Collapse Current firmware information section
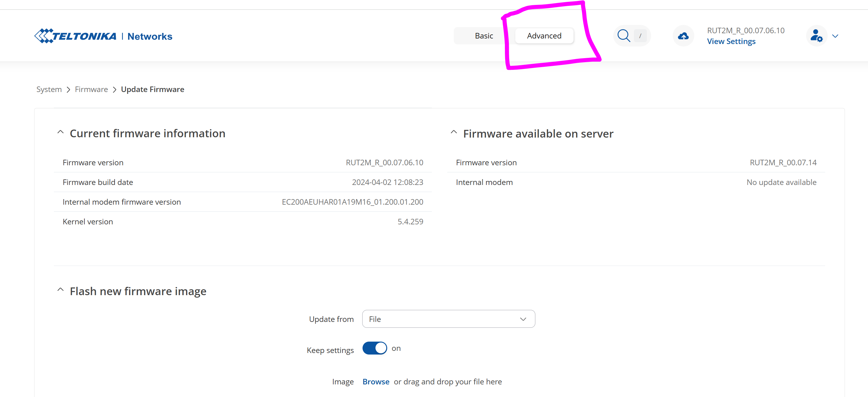This screenshot has width=868, height=397. 60,132
